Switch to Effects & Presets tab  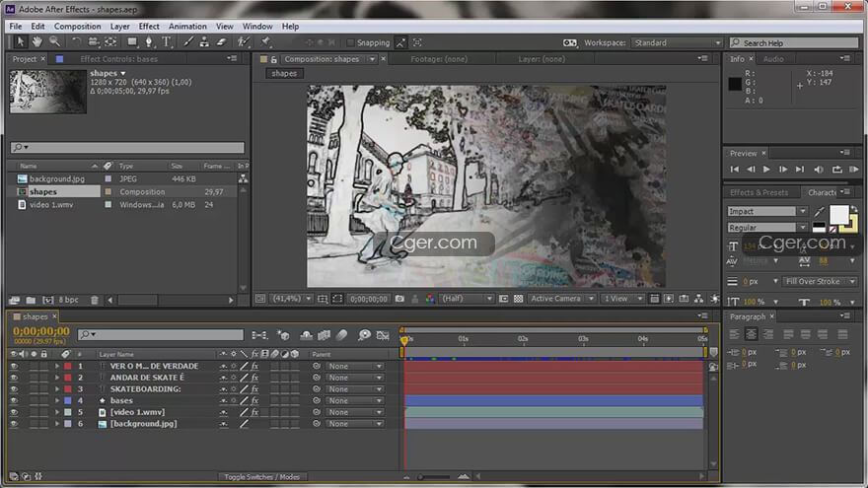pos(759,192)
